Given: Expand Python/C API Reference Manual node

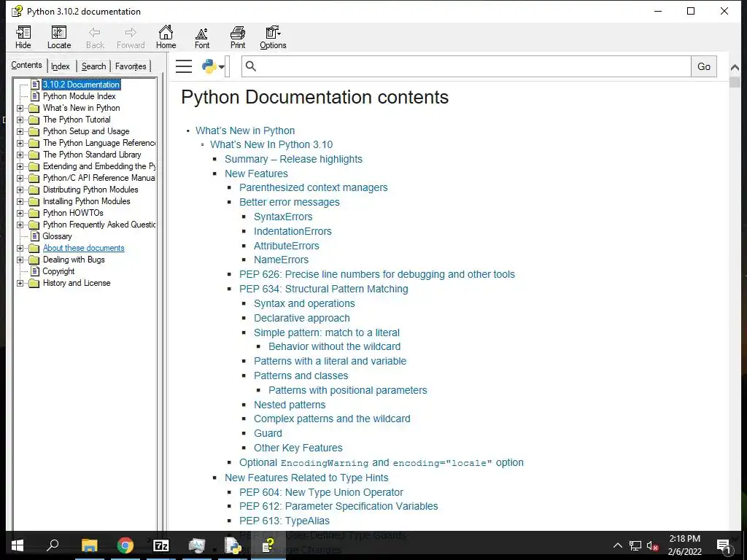Looking at the screenshot, I should coord(20,178).
